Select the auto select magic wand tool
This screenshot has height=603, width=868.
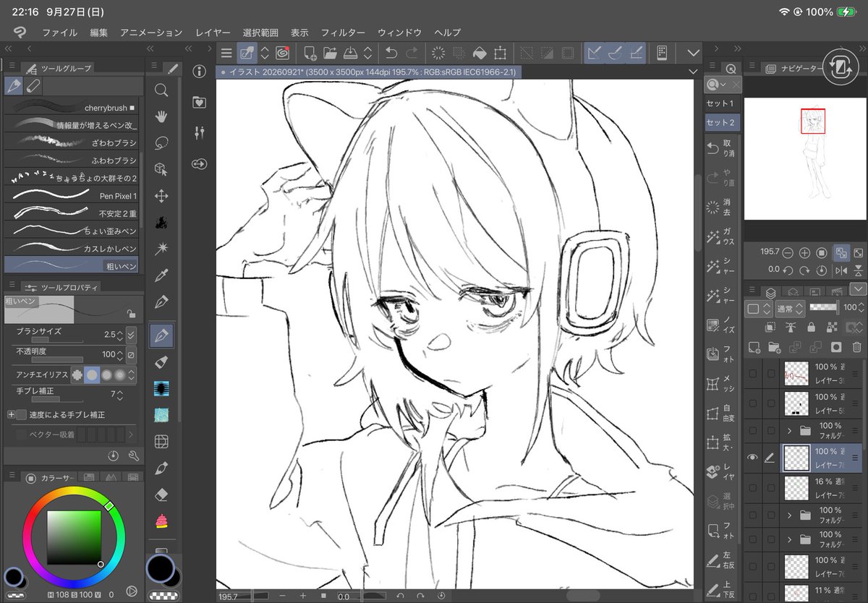162,249
